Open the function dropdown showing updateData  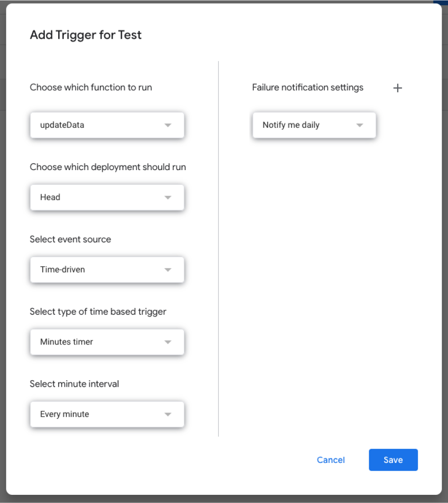107,125
